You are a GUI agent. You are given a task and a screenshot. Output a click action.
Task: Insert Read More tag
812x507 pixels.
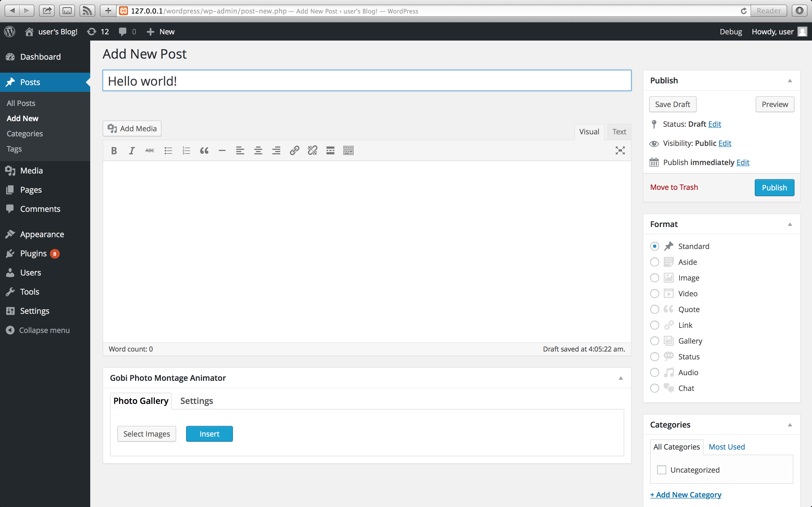pos(330,151)
